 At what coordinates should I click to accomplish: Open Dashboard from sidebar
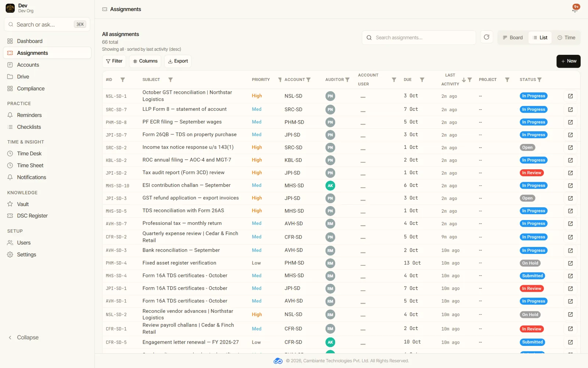pos(47,41)
